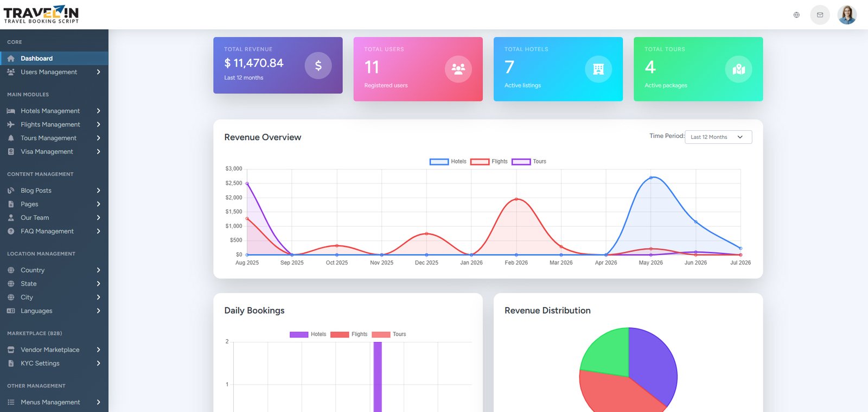Expand the Our Team chevron
The image size is (868, 412).
[98, 218]
